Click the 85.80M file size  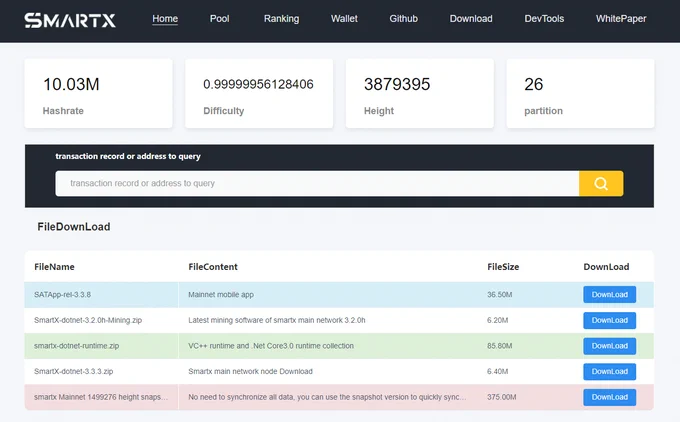(500, 346)
